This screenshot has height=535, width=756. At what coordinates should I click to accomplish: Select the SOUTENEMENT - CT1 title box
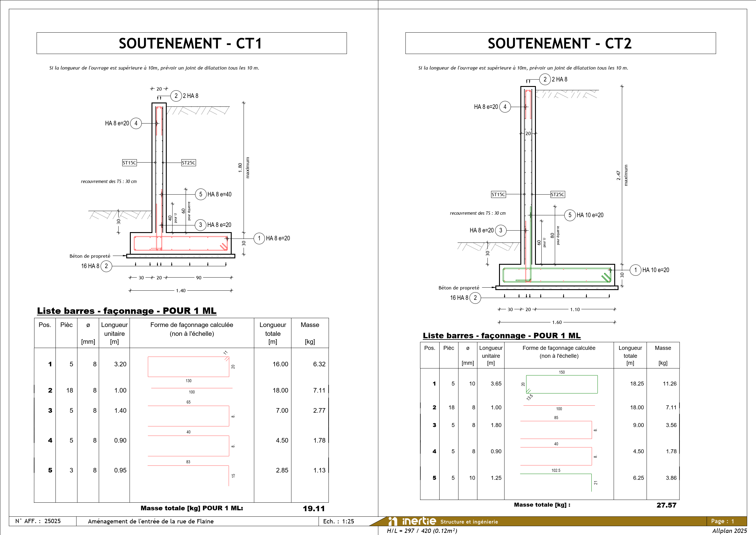tap(191, 43)
